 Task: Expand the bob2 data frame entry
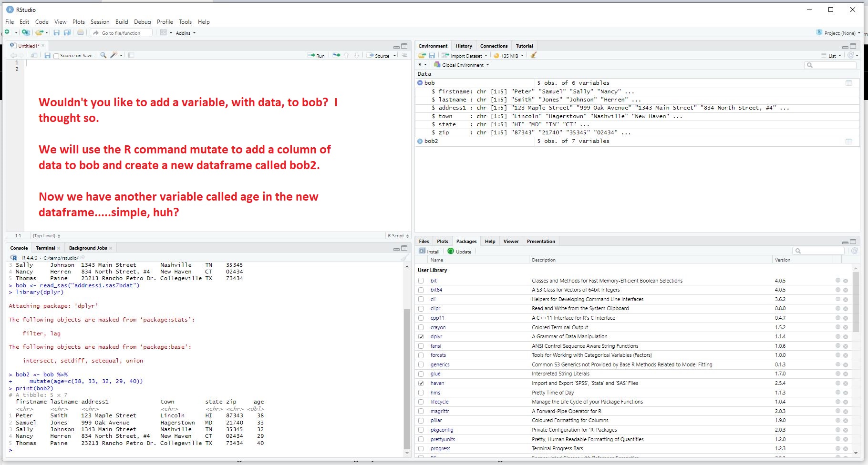420,142
